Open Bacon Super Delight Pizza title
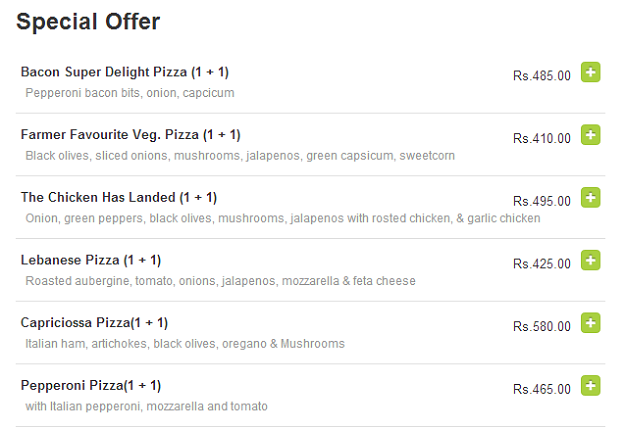 (125, 72)
